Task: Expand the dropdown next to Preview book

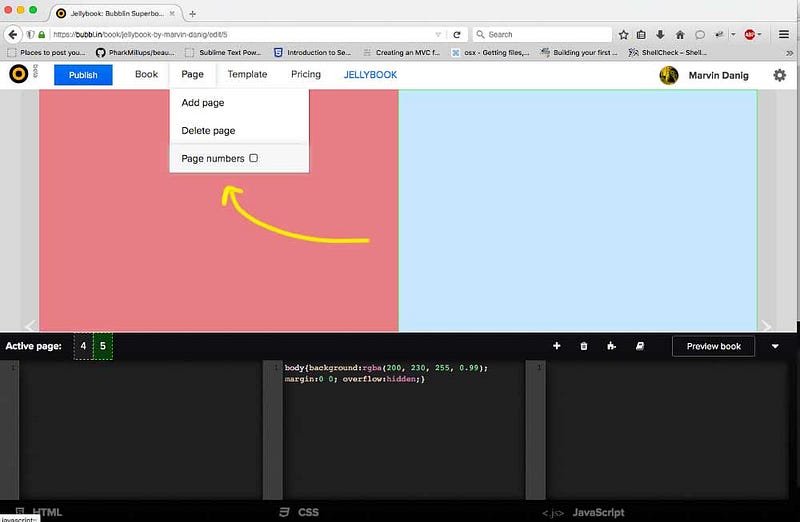Action: 775,346
